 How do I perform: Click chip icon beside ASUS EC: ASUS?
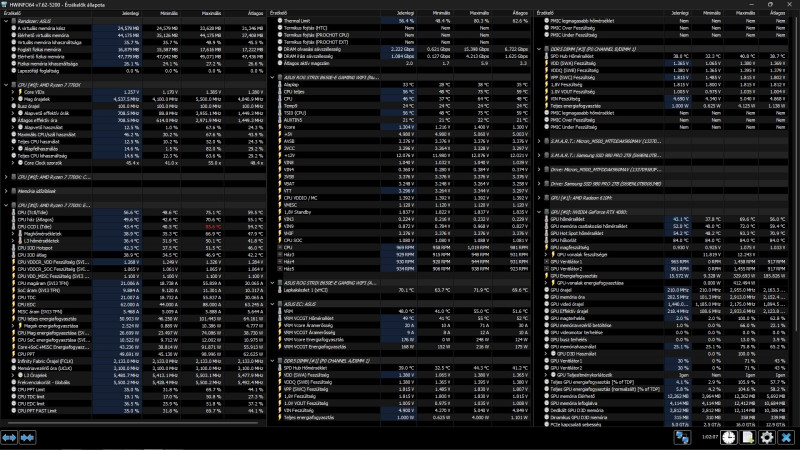click(280, 304)
